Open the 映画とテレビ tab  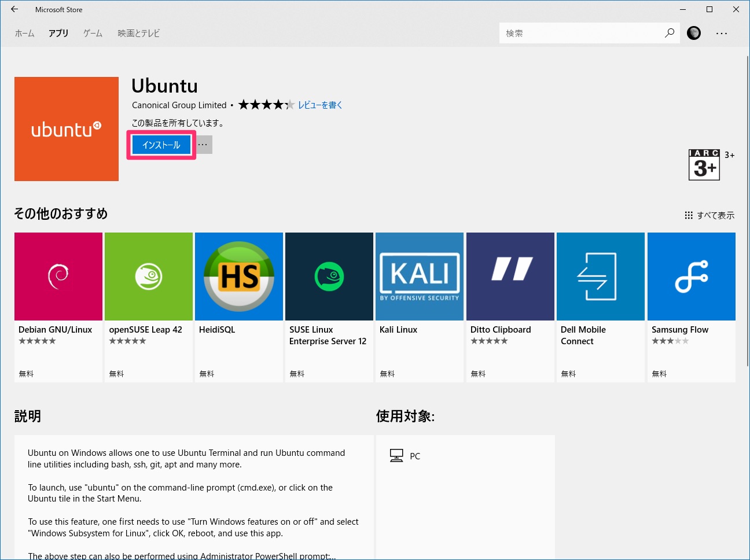[x=139, y=34]
